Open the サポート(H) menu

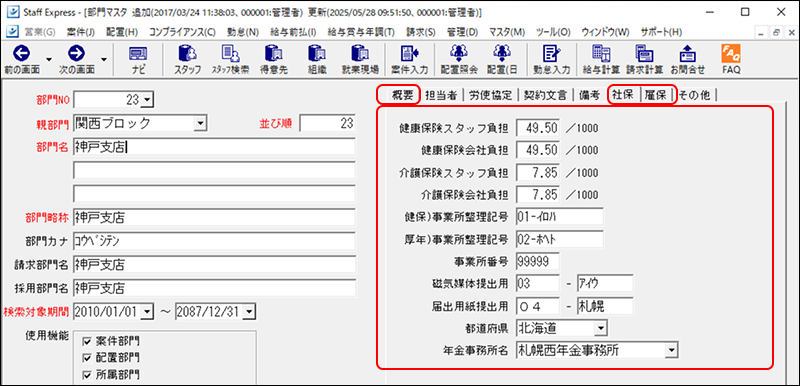tap(661, 32)
